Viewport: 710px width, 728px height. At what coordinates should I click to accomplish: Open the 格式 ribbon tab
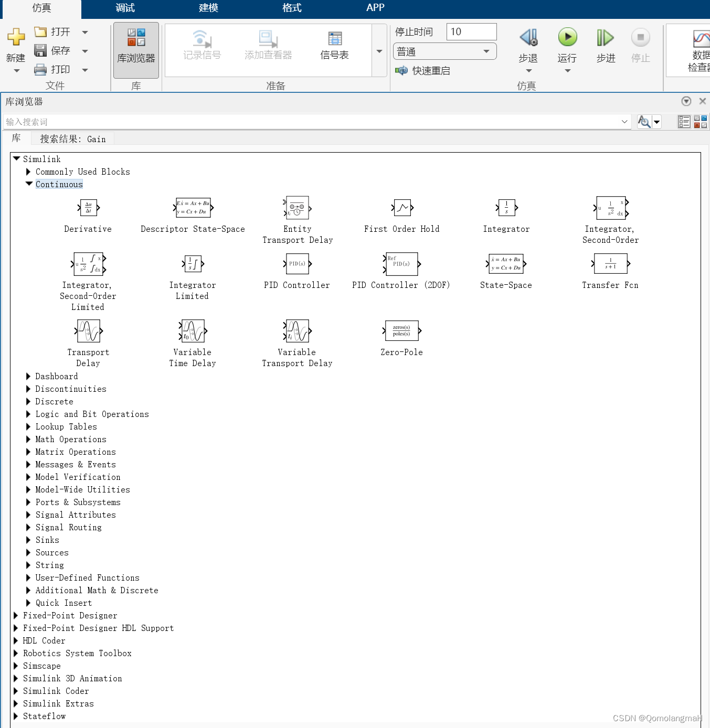pos(292,8)
